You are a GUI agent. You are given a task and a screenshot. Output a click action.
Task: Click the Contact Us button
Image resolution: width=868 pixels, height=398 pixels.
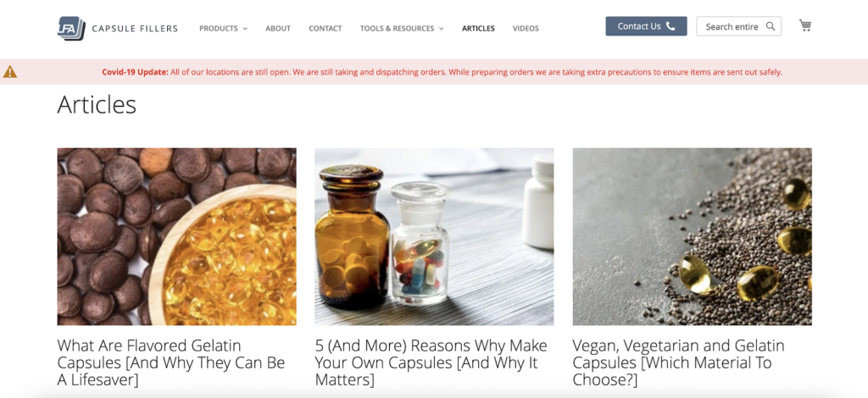pyautogui.click(x=646, y=26)
